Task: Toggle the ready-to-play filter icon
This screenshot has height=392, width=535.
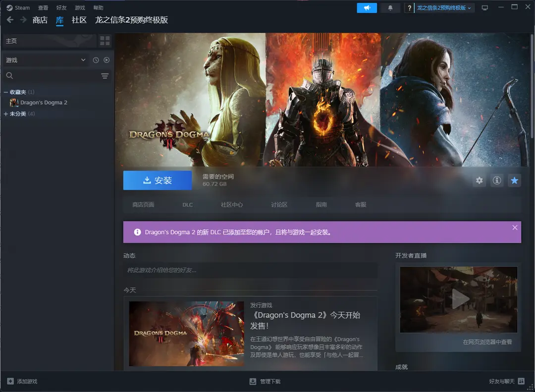Action: [107, 60]
